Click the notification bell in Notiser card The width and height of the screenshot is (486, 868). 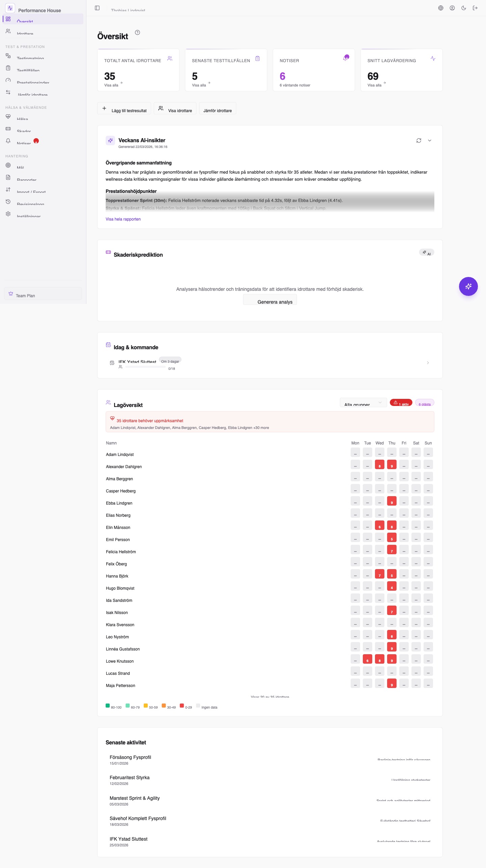(346, 58)
